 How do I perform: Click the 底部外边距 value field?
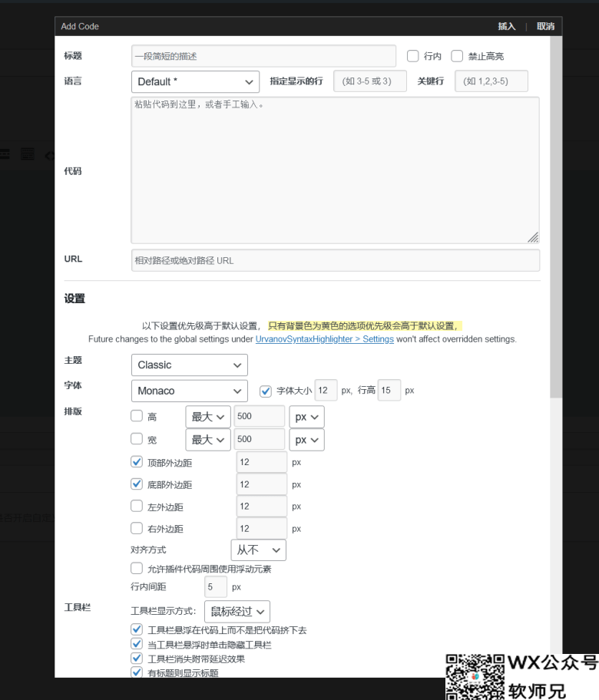point(262,484)
